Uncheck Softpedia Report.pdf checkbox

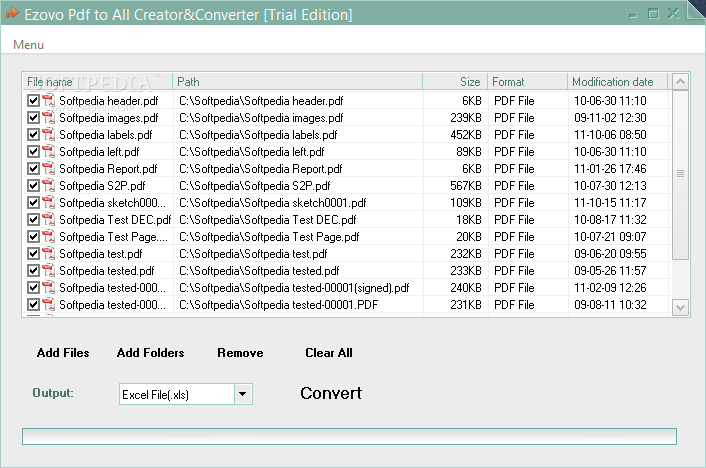tap(33, 168)
